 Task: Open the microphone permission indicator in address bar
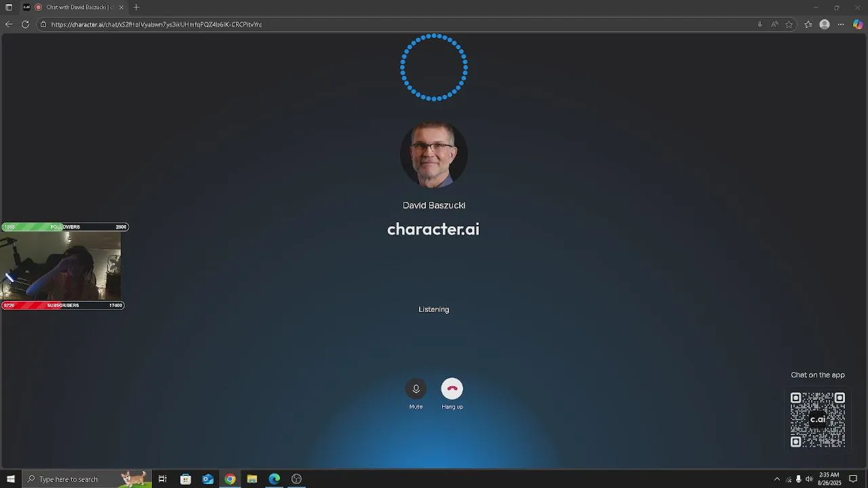[759, 24]
